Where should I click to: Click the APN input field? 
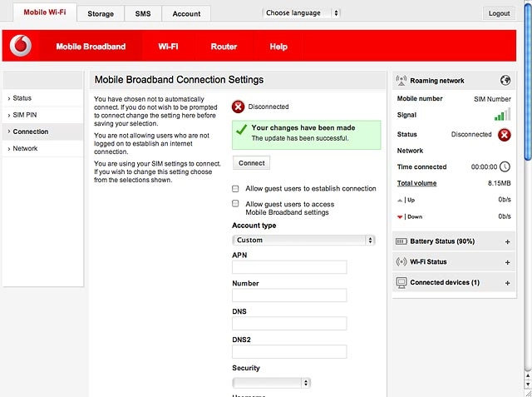click(289, 267)
